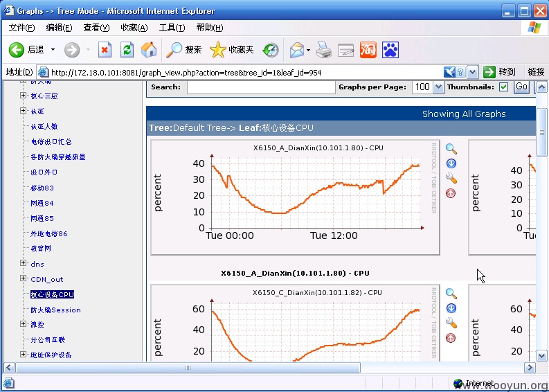549x392 pixels.
Task: Zoom the X6150_C_DianXin graph with magnifier
Action: point(451,294)
